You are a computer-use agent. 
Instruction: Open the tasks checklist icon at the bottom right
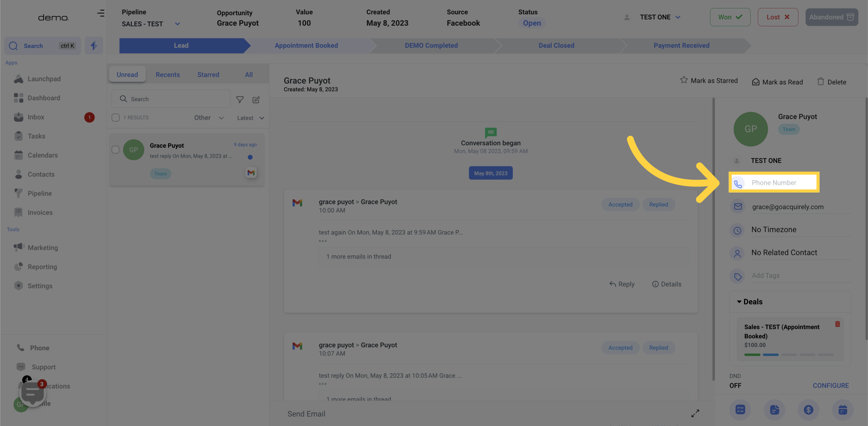point(740,410)
